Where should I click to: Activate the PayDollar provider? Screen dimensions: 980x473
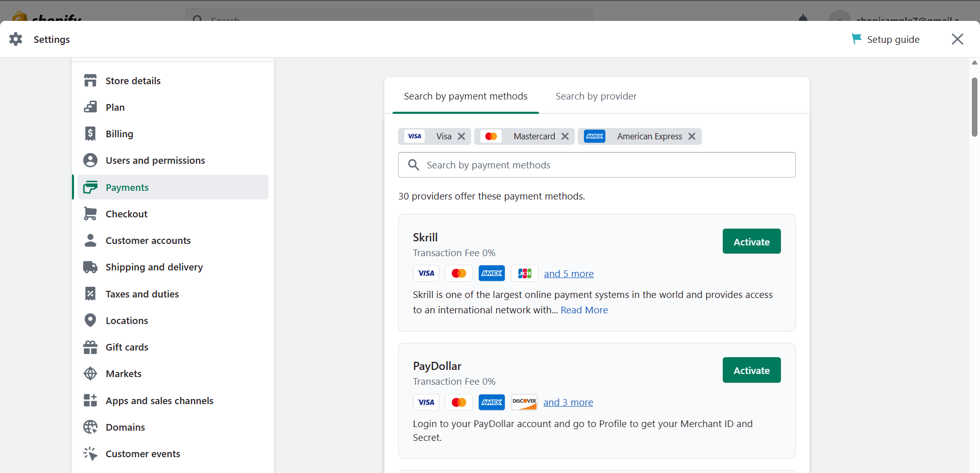coord(751,370)
